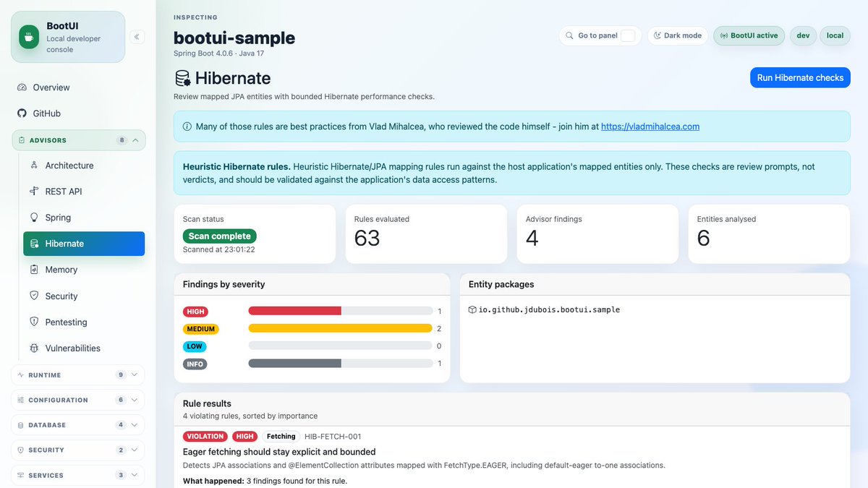This screenshot has width=868, height=488.
Task: Click the HIGH severity red bar
Action: pos(294,311)
